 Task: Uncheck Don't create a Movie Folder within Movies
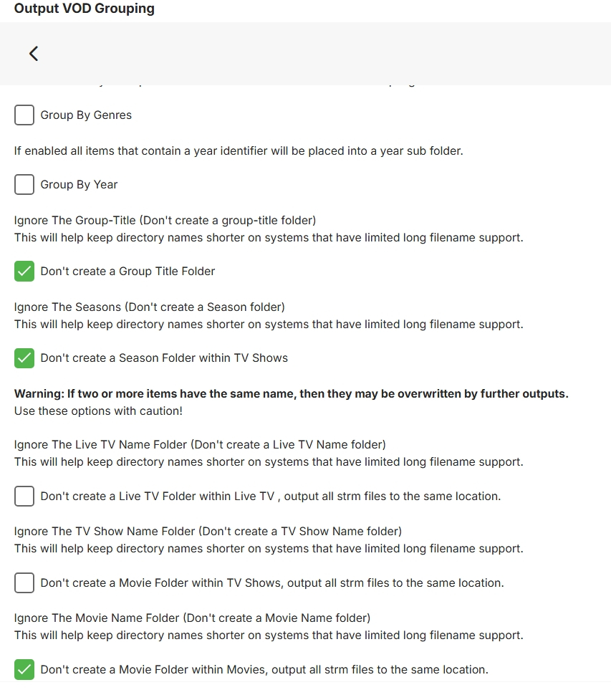point(24,669)
